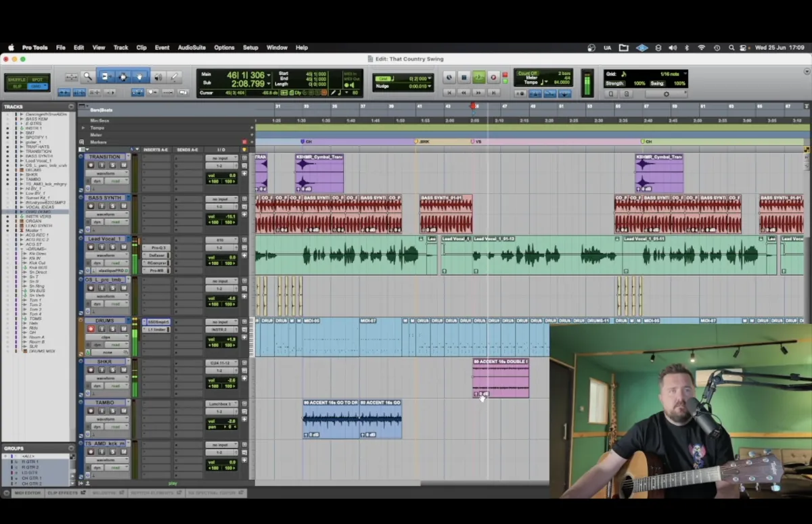Image resolution: width=812 pixels, height=524 pixels.
Task: Open the Clip menu
Action: (141, 48)
